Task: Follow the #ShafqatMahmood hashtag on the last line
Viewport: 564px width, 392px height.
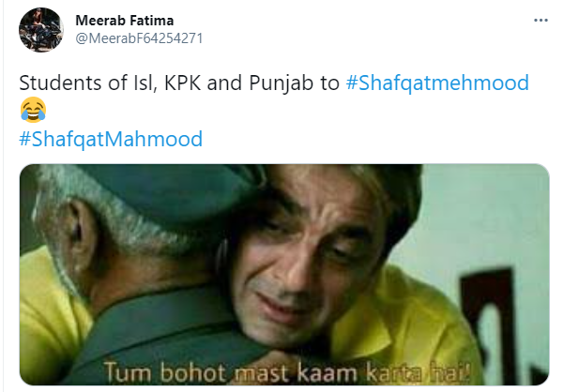Action: 111,139
